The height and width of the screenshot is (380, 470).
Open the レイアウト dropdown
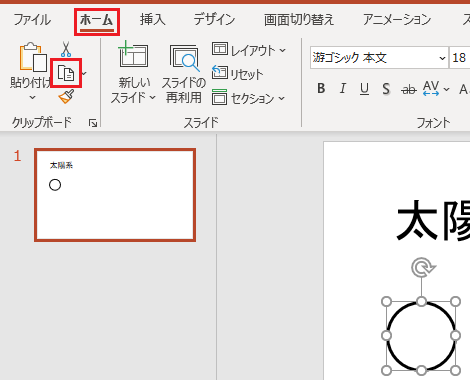click(249, 50)
